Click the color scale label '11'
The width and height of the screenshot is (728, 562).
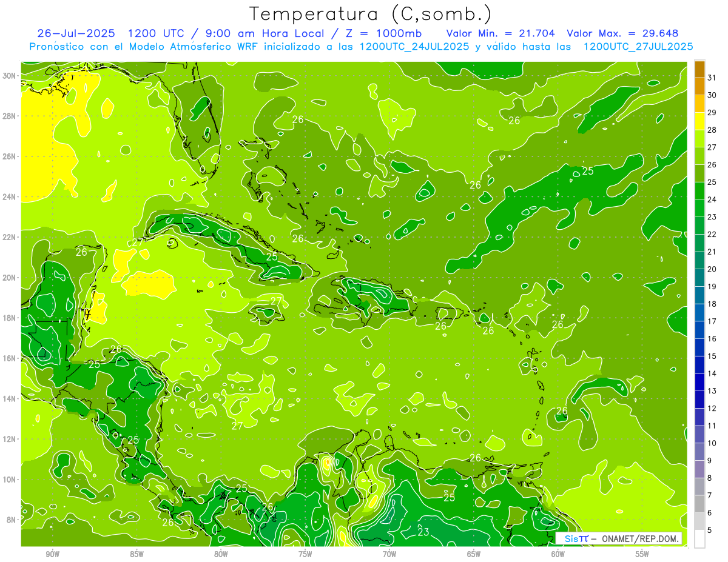712,426
